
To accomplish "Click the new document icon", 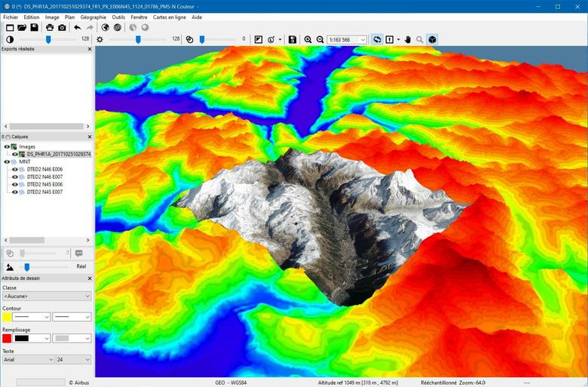I will tap(10, 27).
